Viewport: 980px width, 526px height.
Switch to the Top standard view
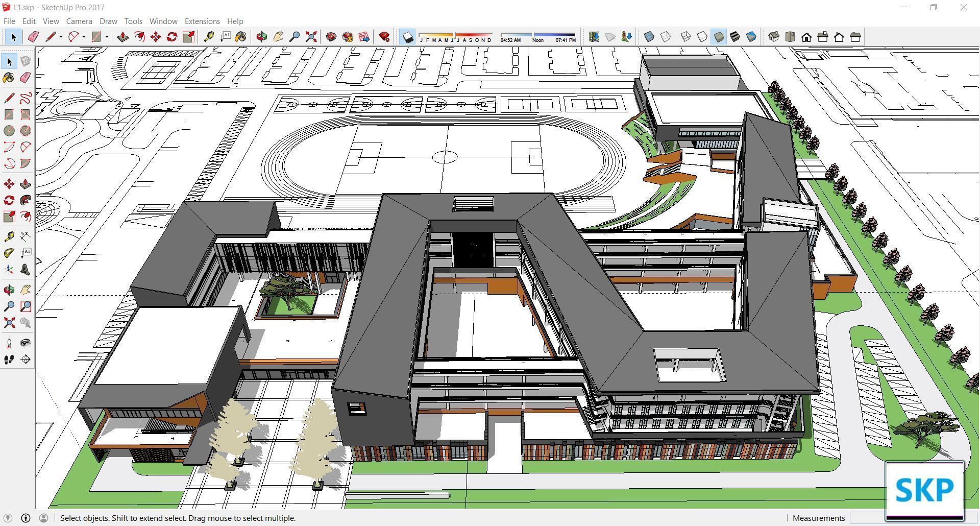click(x=791, y=37)
